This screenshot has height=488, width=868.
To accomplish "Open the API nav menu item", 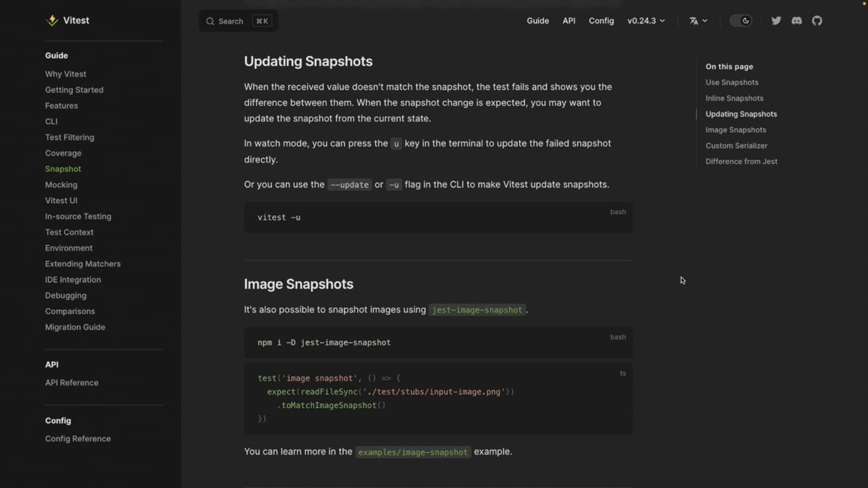I will tap(569, 20).
